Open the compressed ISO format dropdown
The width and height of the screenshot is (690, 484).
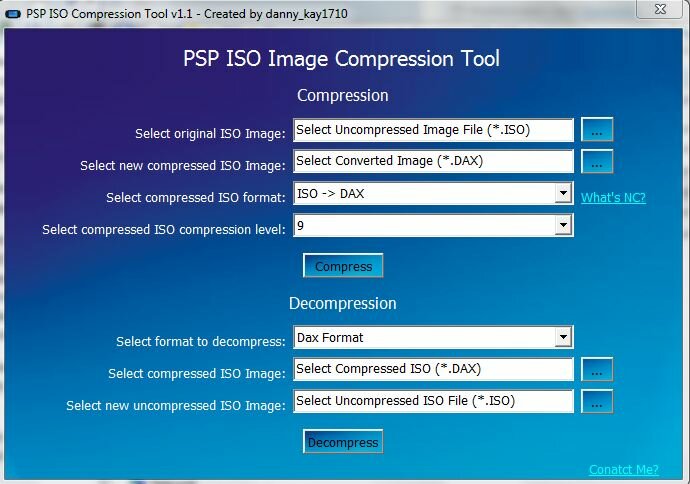[564, 194]
